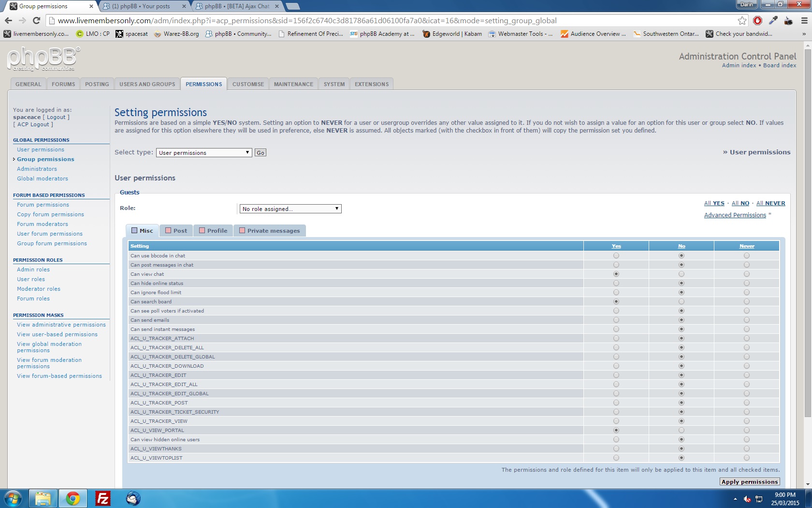
Task: Set Can send emails to Yes
Action: coord(616,320)
